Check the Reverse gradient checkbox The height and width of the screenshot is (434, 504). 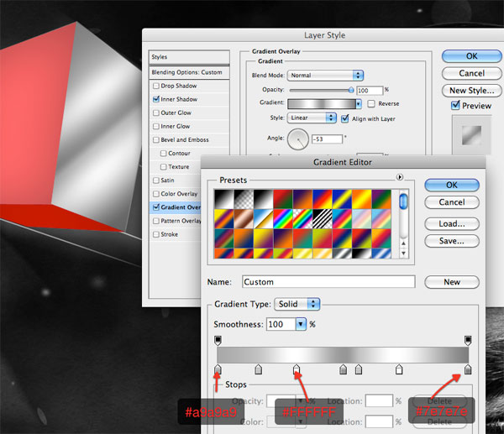(x=371, y=103)
